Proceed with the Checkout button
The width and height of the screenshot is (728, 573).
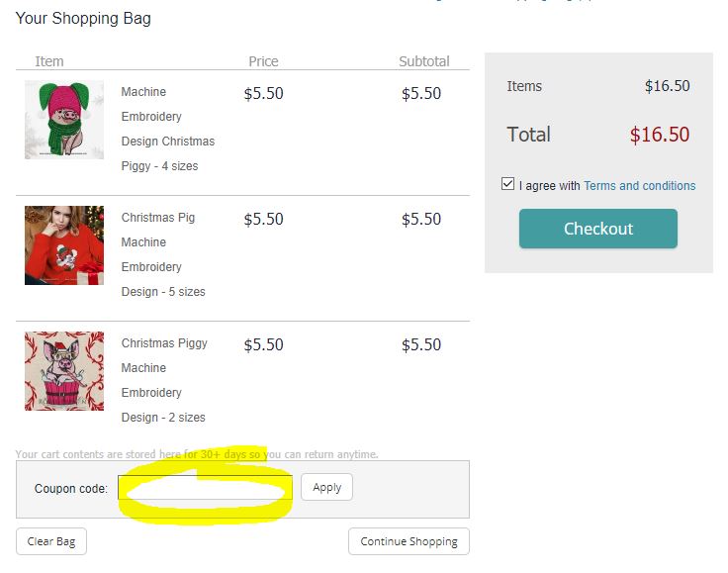[598, 229]
